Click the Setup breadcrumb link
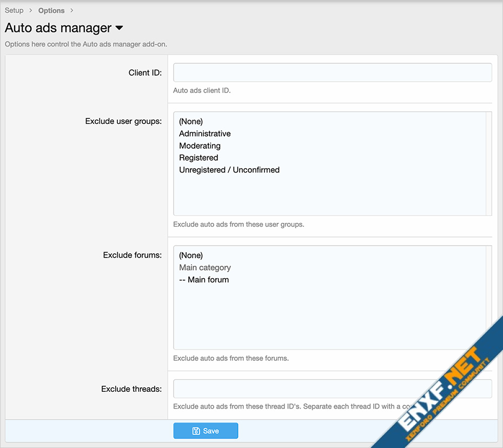 point(14,10)
